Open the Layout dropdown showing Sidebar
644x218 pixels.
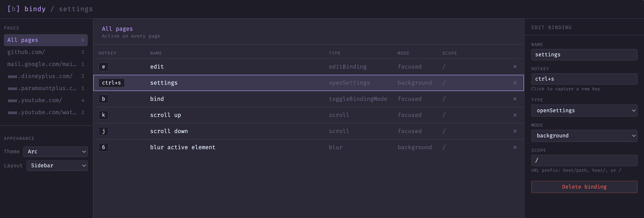point(57,166)
